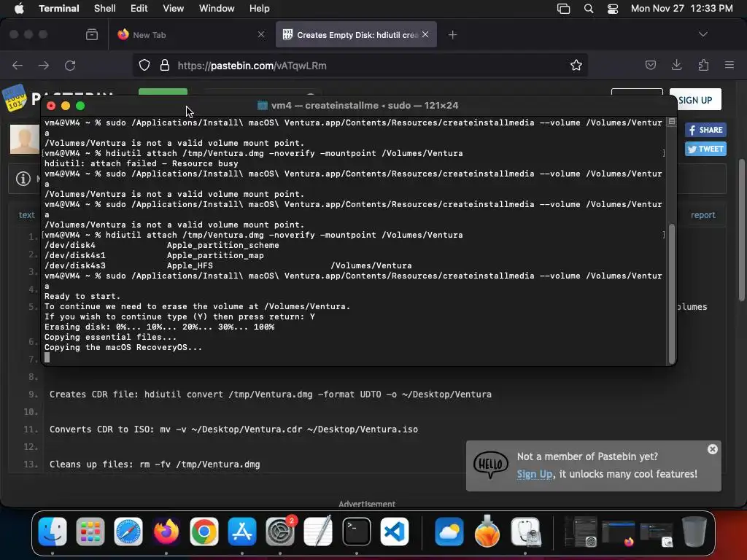Close the New Tab browser tab
747x560 pixels.
click(260, 34)
